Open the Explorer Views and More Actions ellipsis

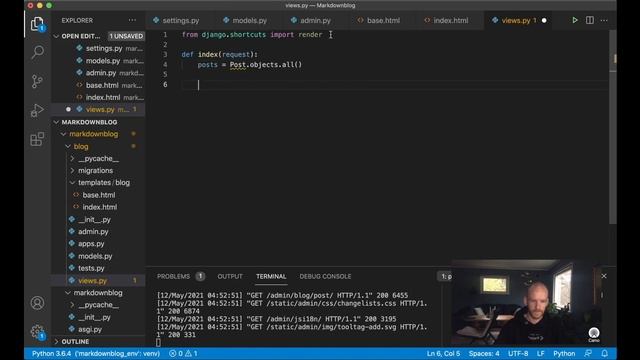click(x=132, y=20)
